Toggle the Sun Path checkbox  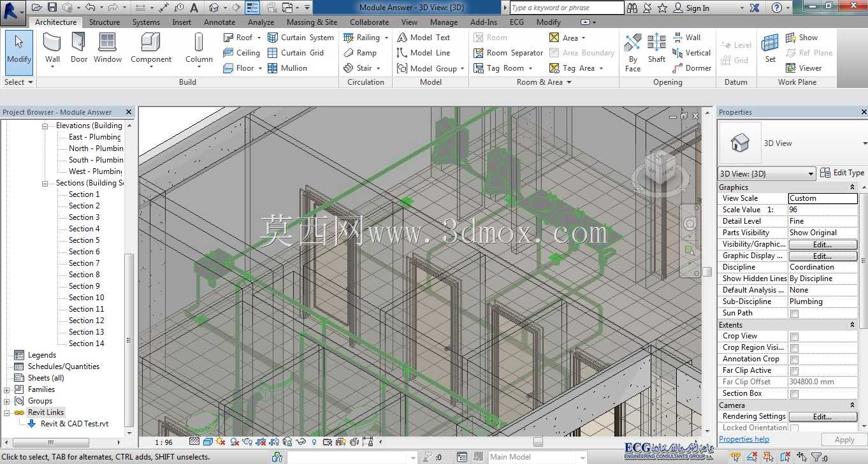point(794,314)
